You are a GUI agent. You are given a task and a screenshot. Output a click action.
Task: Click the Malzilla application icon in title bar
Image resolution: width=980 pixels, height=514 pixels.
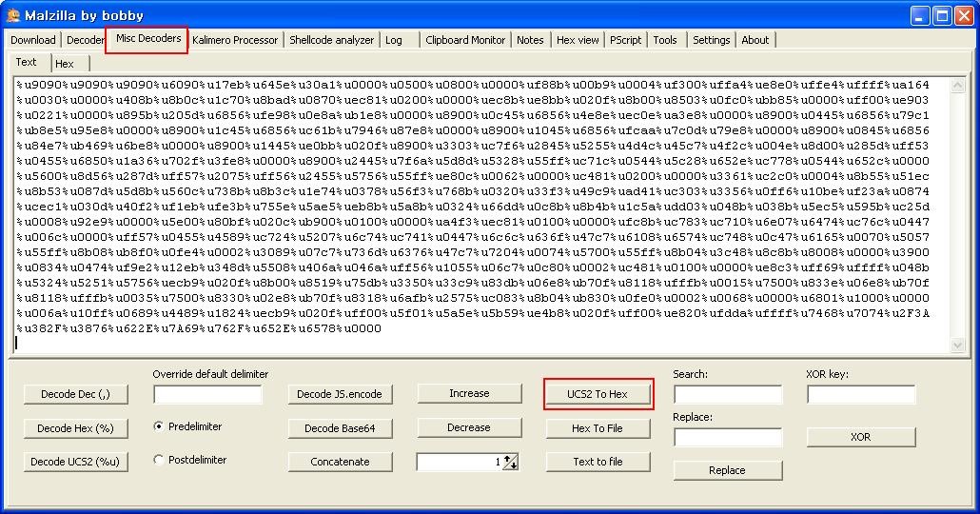click(x=13, y=15)
